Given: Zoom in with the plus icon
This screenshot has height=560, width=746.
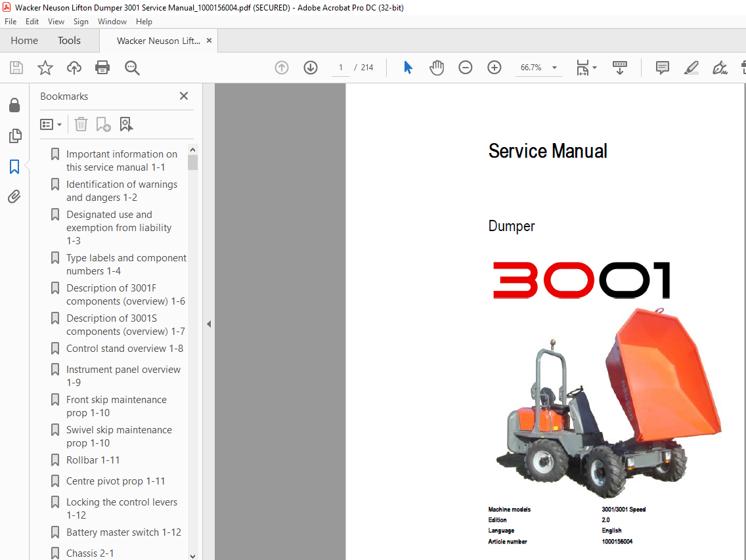Looking at the screenshot, I should (494, 68).
